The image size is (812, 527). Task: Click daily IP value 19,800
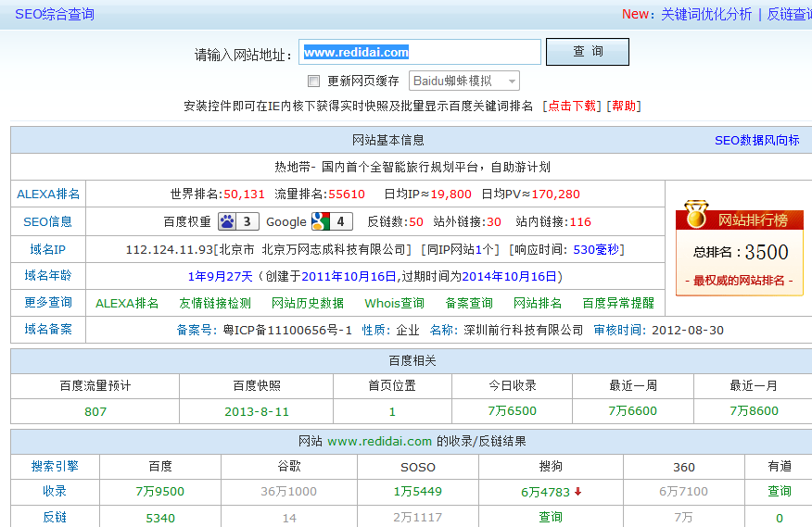click(450, 194)
